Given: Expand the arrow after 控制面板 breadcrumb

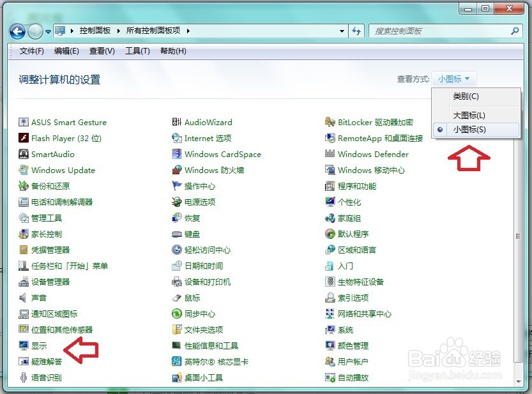Looking at the screenshot, I should point(118,31).
